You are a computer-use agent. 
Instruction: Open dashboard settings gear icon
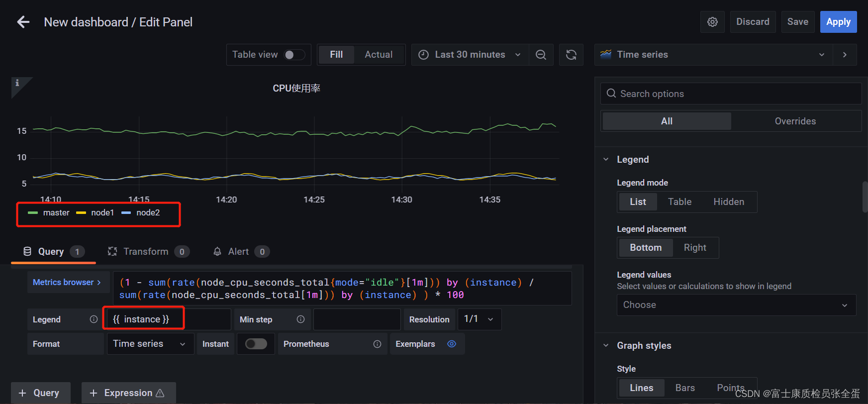(x=712, y=22)
